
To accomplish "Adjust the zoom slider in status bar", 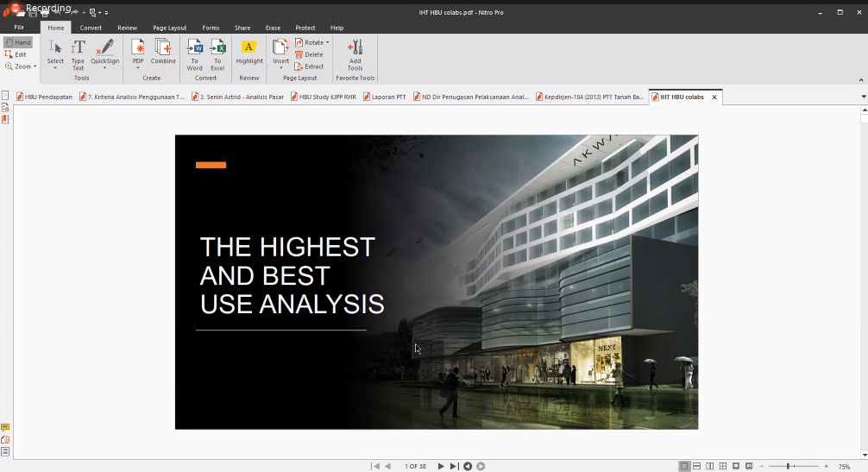I will (x=789, y=466).
